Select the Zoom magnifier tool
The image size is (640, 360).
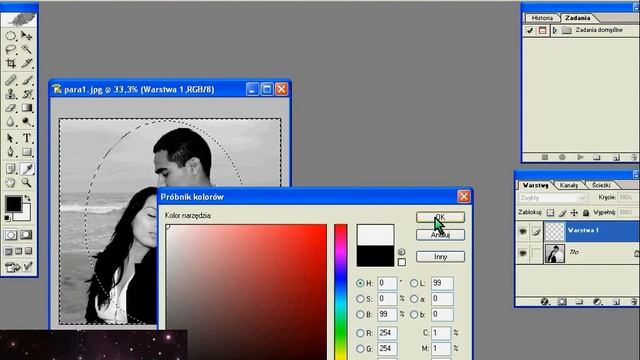pyautogui.click(x=27, y=182)
